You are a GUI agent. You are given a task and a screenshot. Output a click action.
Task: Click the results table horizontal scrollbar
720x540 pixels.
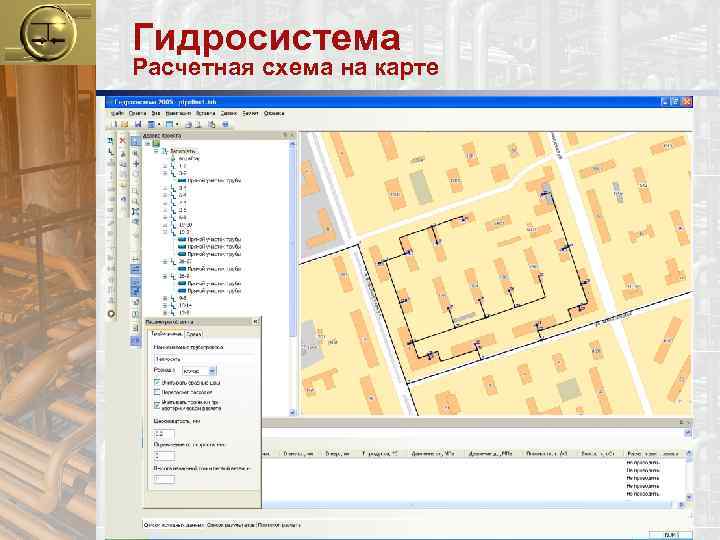pos(468,505)
